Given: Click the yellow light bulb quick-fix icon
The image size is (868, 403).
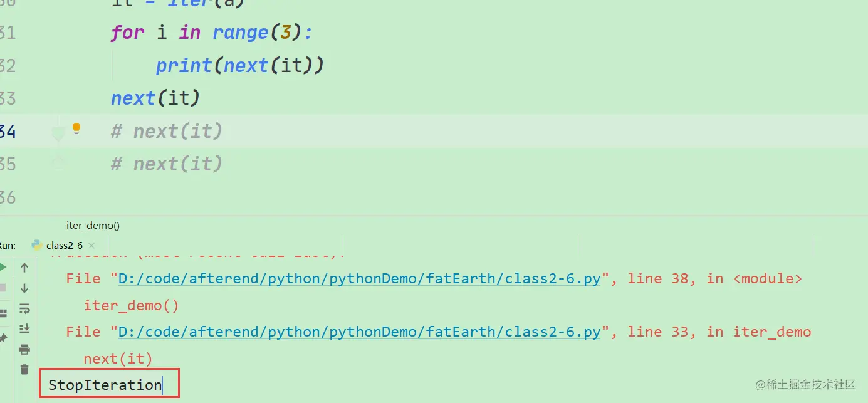Looking at the screenshot, I should (x=76, y=128).
